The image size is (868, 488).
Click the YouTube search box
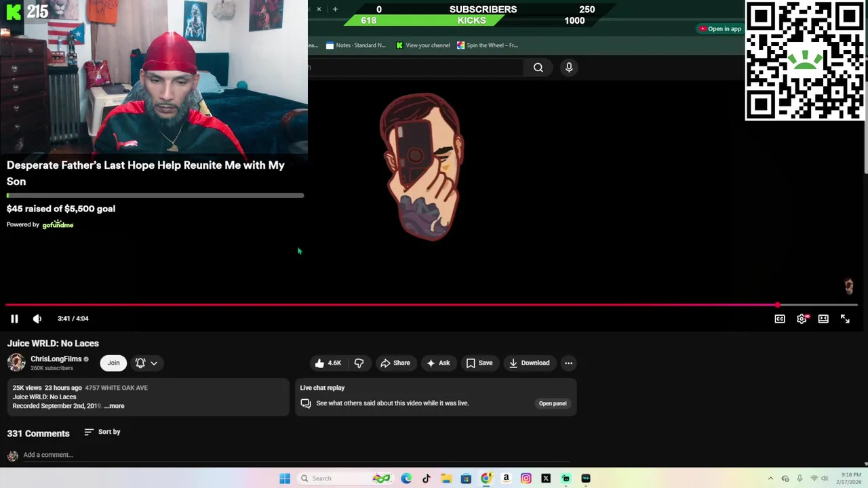[415, 67]
